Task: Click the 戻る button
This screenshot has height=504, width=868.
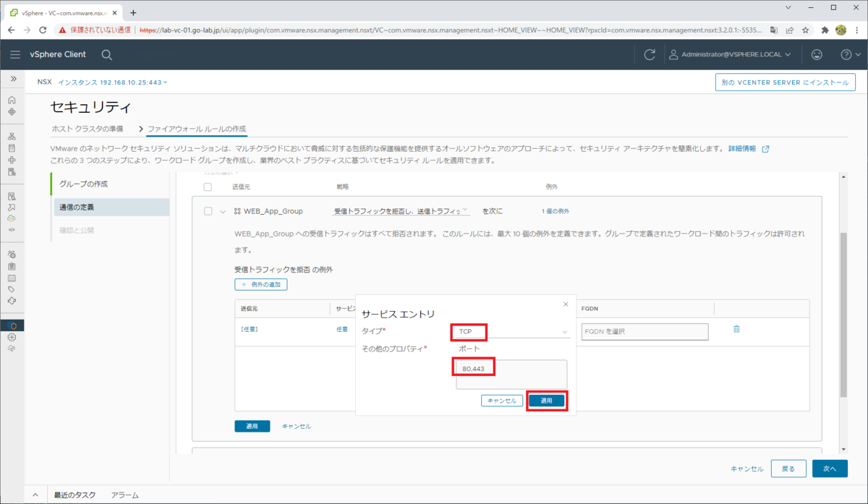Action: pyautogui.click(x=788, y=469)
